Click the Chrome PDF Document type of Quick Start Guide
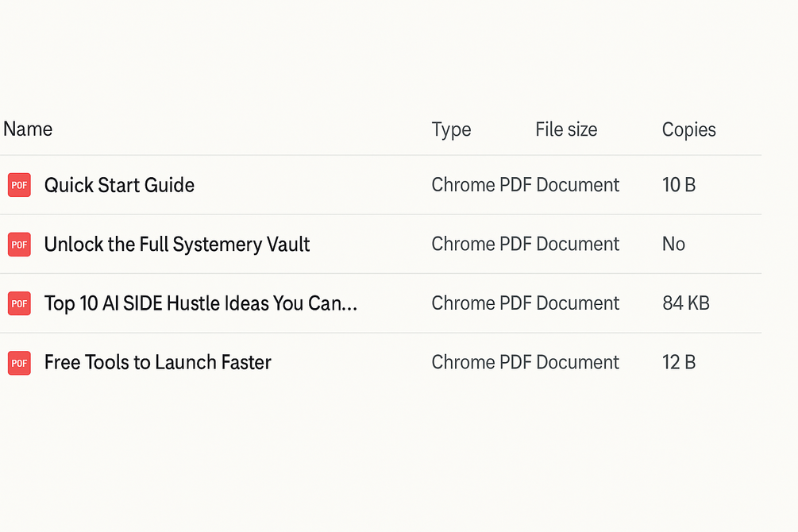Screen dimensions: 798x532 tap(525, 185)
